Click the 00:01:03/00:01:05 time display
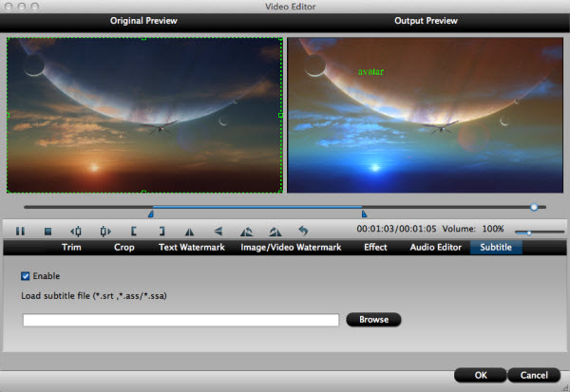Image resolution: width=570 pixels, height=392 pixels. (396, 229)
